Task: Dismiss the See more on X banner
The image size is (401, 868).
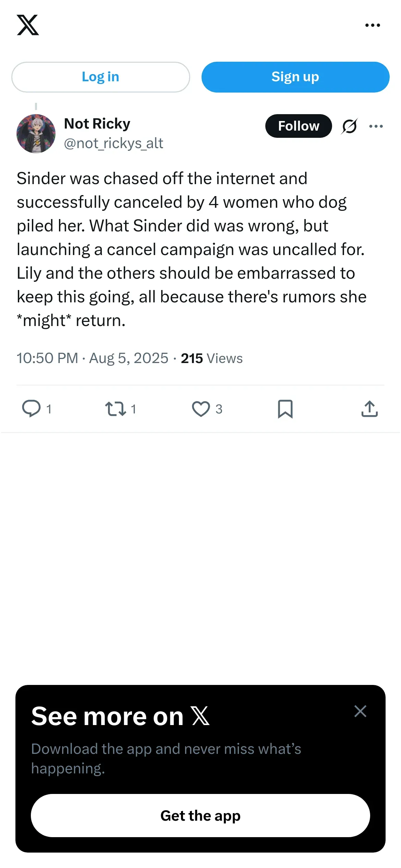Action: tap(360, 711)
